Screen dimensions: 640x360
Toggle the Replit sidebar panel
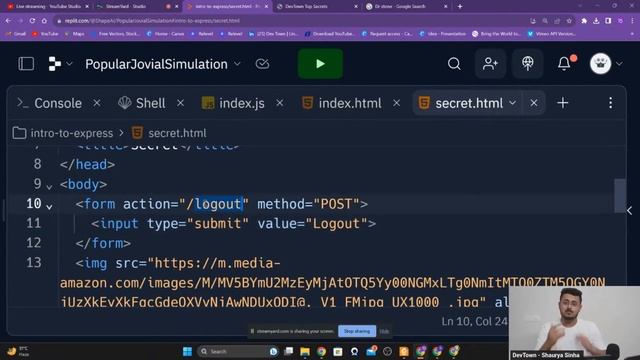click(x=26, y=64)
